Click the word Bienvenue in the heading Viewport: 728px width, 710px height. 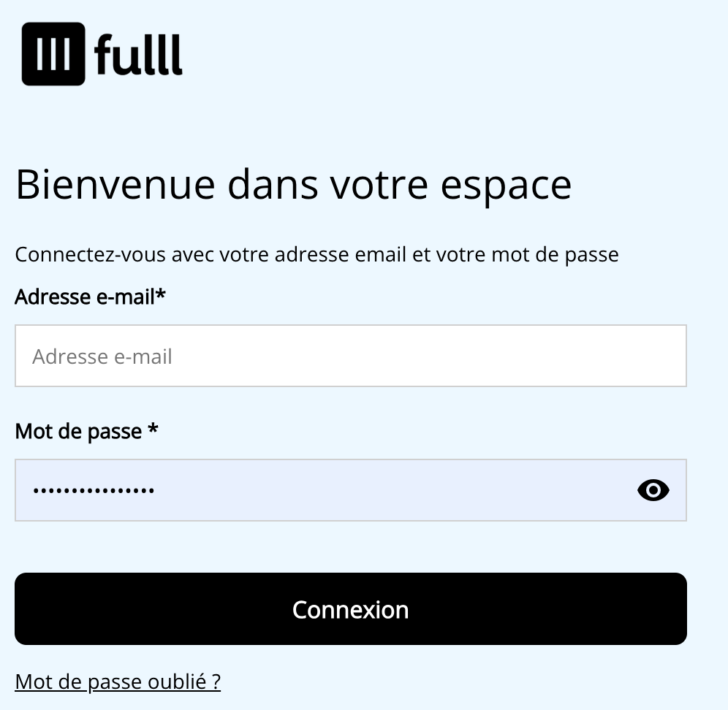pyautogui.click(x=115, y=185)
